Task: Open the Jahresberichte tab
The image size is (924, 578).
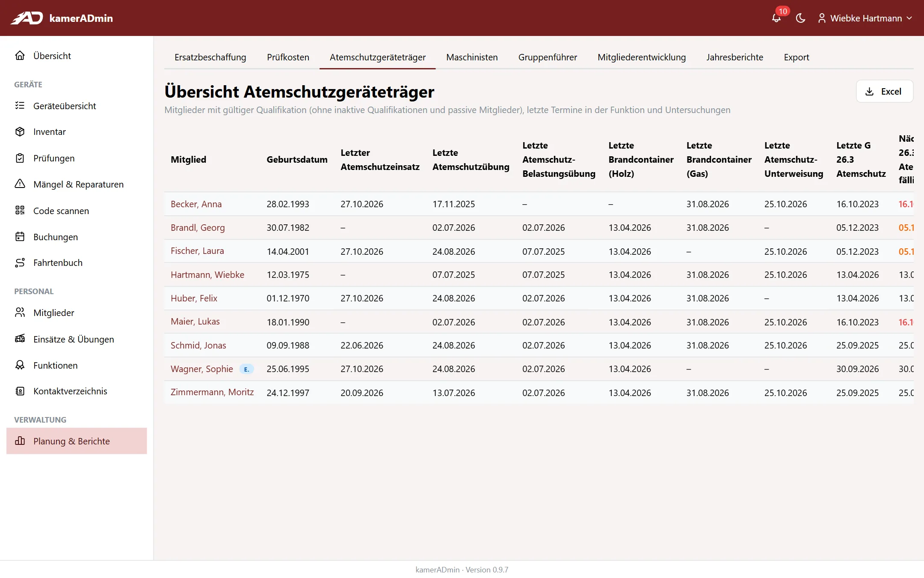Action: click(x=734, y=57)
